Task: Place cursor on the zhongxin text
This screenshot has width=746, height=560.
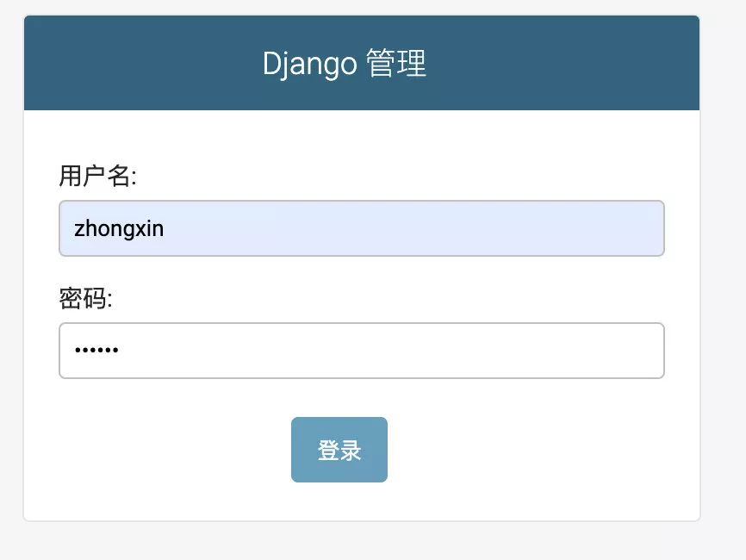Action: [x=119, y=229]
